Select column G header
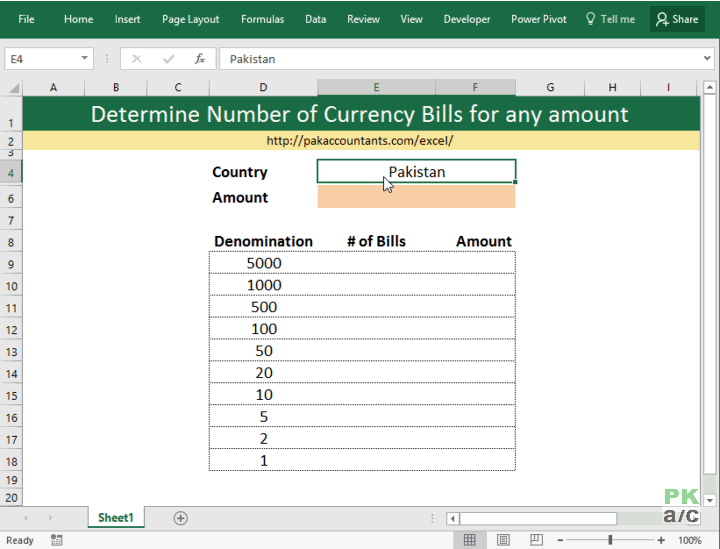This screenshot has width=720, height=549. (x=550, y=87)
